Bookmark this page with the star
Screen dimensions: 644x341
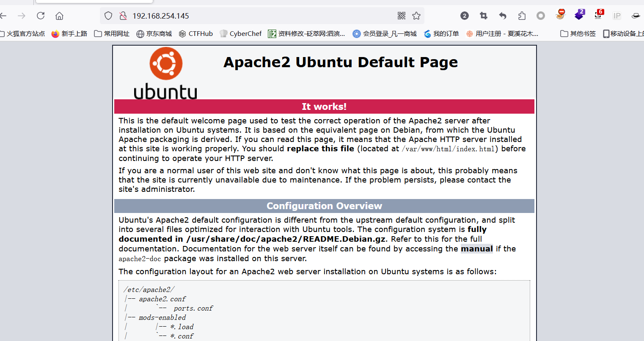point(416,16)
